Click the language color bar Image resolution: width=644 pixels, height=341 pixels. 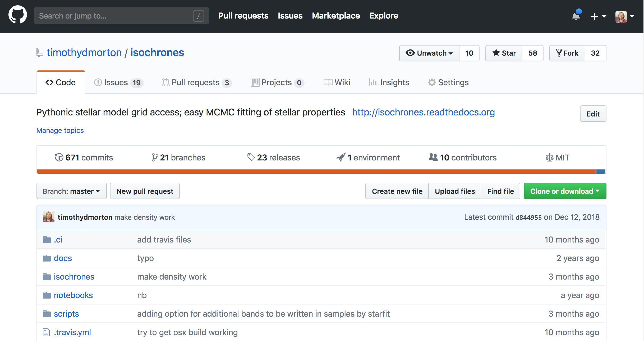[x=316, y=172]
